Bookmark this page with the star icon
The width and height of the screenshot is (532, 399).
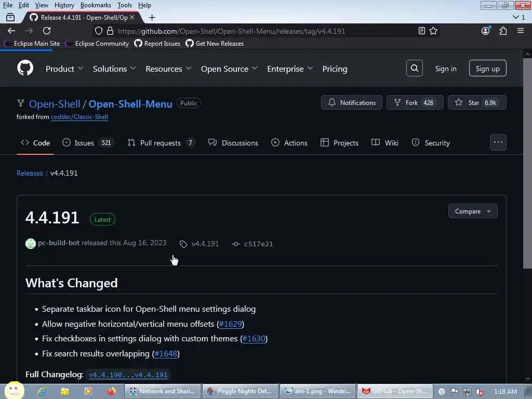[x=433, y=31]
